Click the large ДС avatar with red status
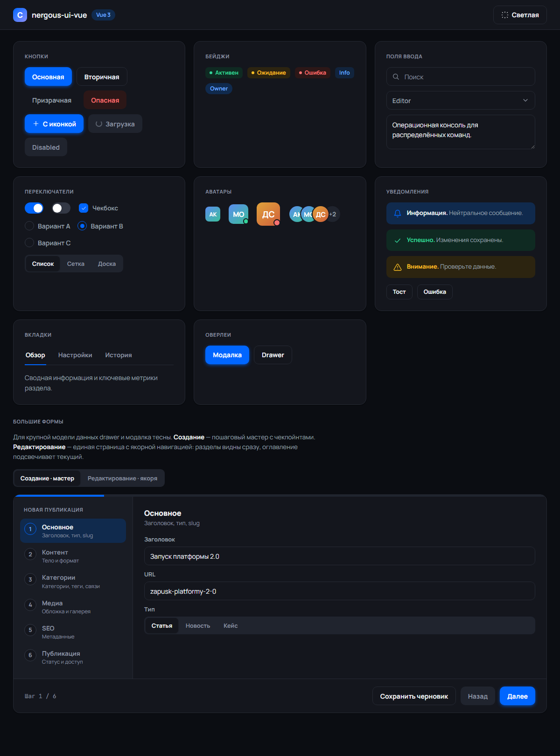560x756 pixels. [268, 214]
